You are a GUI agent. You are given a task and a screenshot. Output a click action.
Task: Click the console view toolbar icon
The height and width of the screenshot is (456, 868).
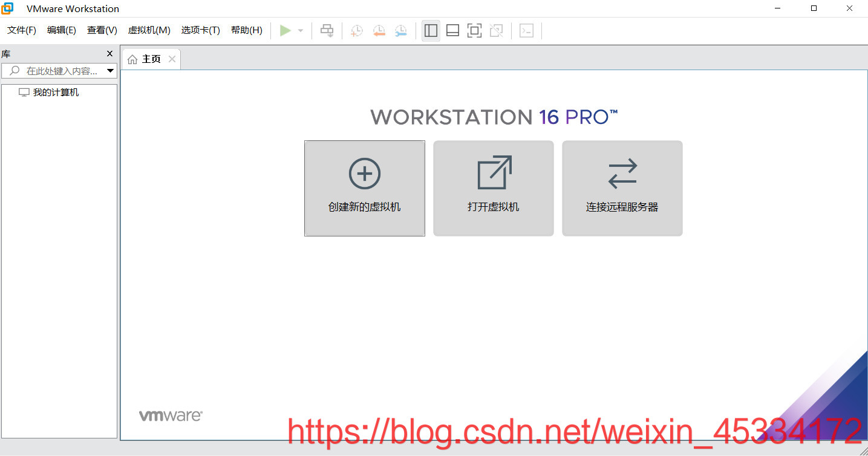point(526,30)
